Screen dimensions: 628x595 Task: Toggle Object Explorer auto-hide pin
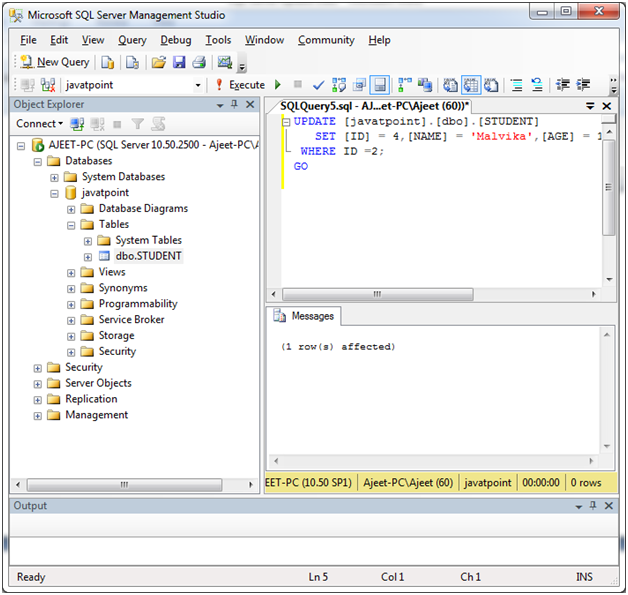click(234, 105)
